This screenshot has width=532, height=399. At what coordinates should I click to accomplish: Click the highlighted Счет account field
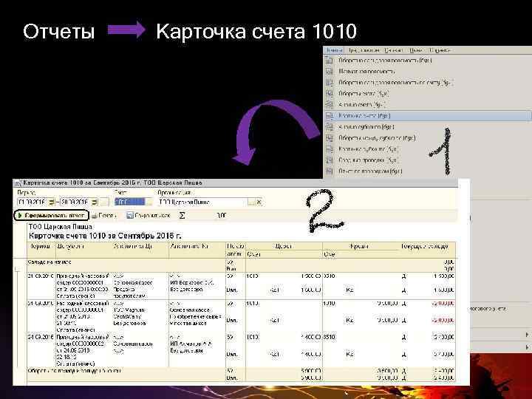(x=130, y=202)
